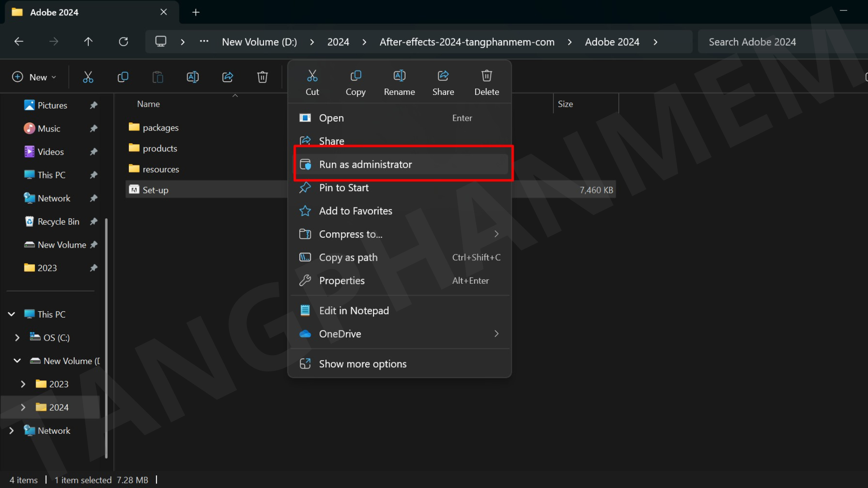Select Properties in context menu
This screenshot has width=868, height=488.
coord(341,281)
